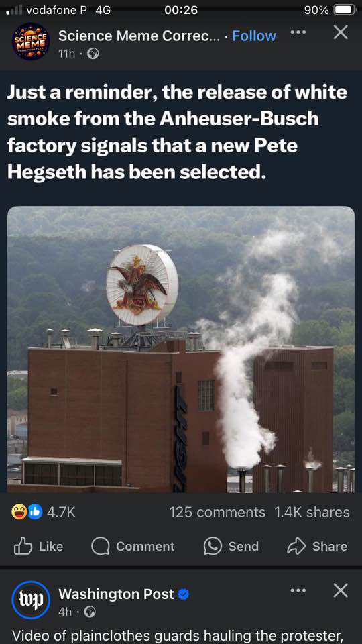Hide the Science Meme post with X
This screenshot has width=362, height=644.
point(341,32)
